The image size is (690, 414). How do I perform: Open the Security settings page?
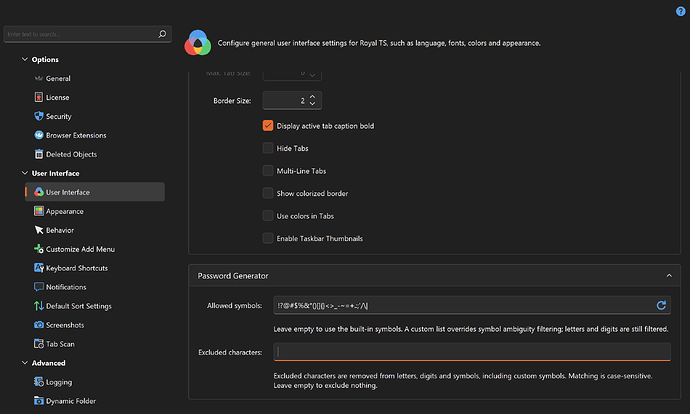pos(59,116)
